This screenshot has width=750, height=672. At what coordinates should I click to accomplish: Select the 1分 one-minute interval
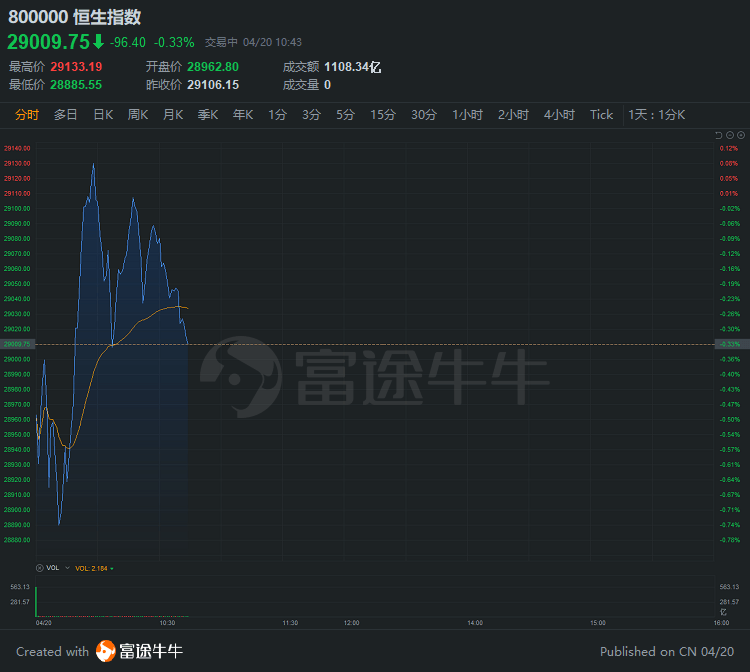pyautogui.click(x=277, y=115)
